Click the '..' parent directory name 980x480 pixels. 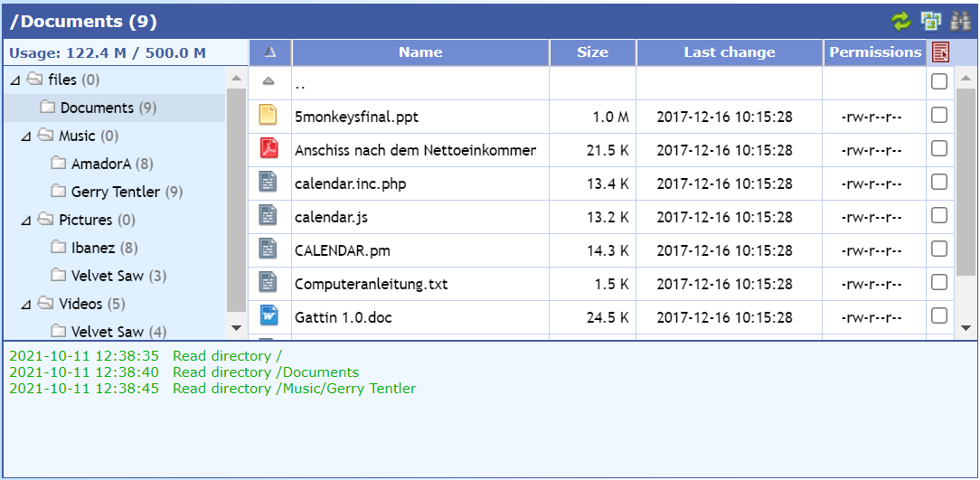(x=300, y=86)
